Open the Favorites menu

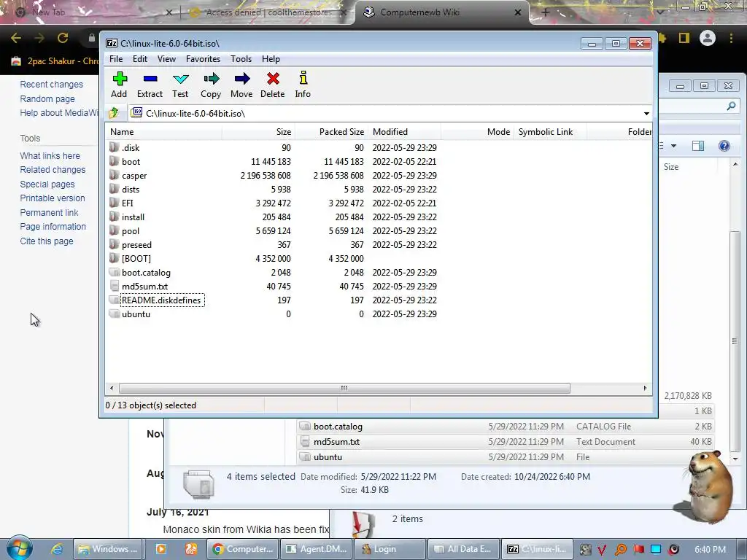(x=203, y=59)
